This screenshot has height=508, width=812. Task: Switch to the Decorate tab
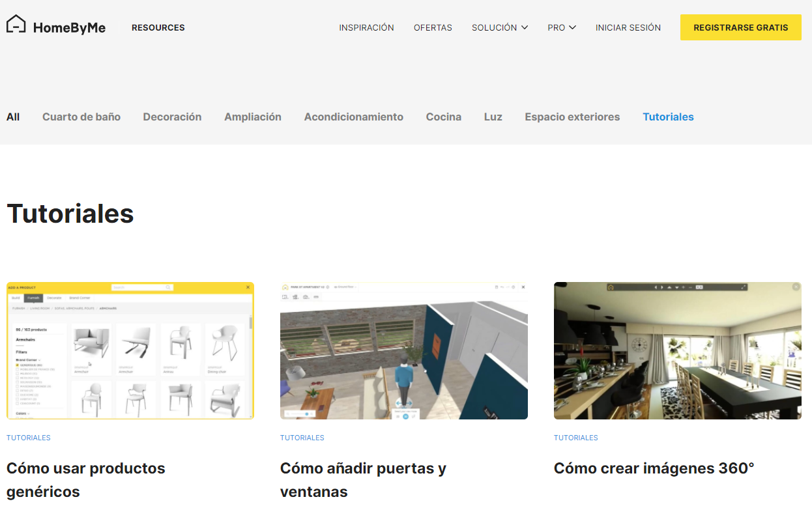pos(54,298)
